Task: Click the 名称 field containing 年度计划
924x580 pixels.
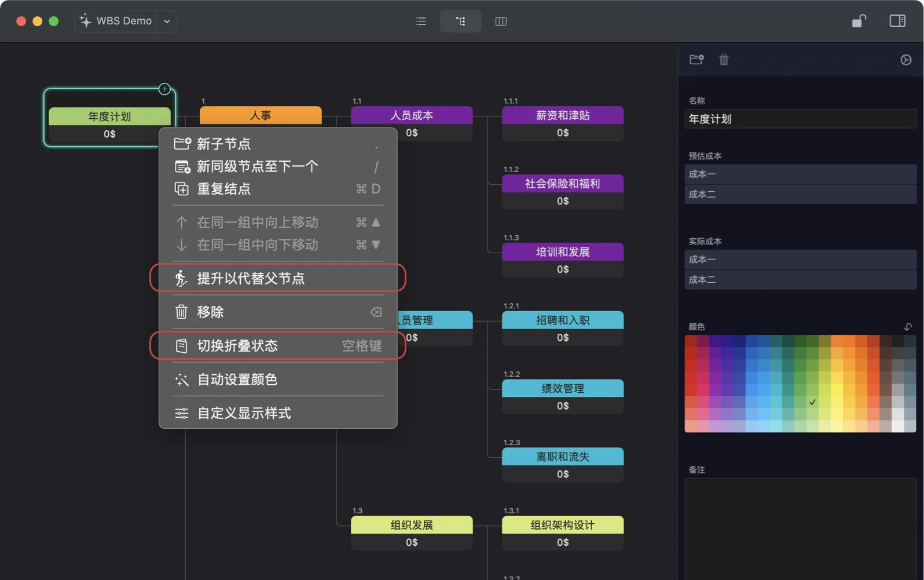Action: point(800,119)
